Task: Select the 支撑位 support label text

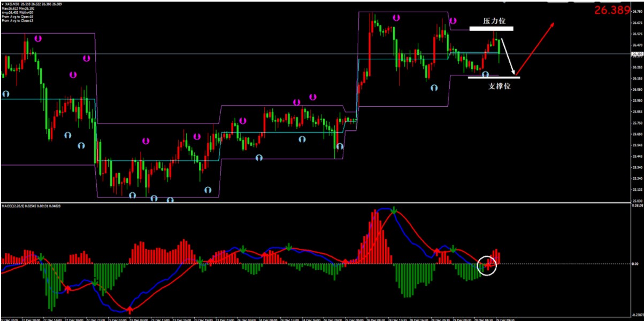Action: (x=499, y=85)
